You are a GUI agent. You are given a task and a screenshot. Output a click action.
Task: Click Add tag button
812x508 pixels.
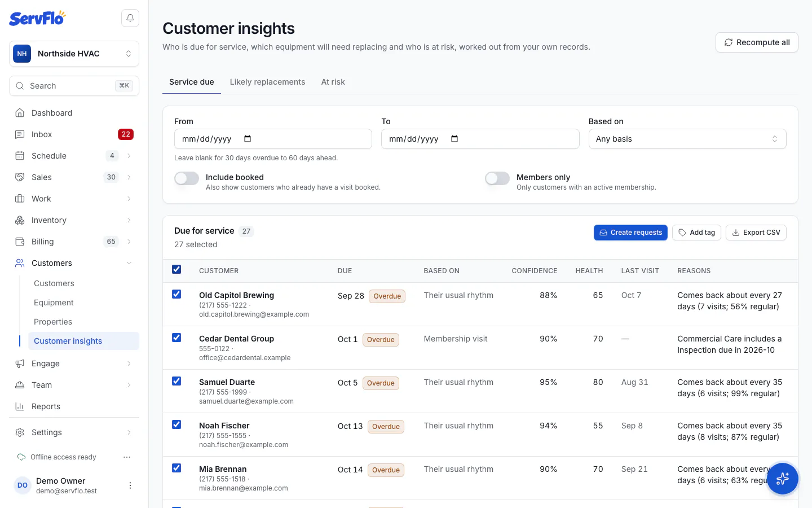point(696,233)
